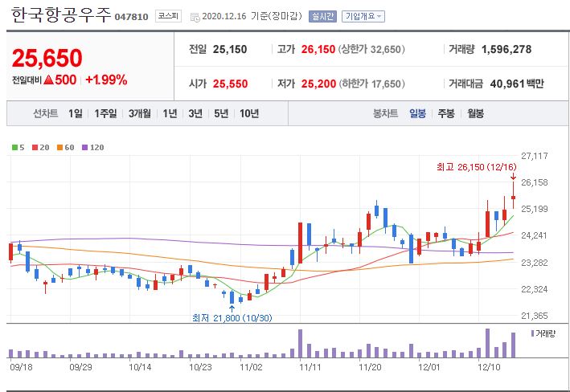Click the 최저 21,800 (10/30) chart marker

pos(232,318)
